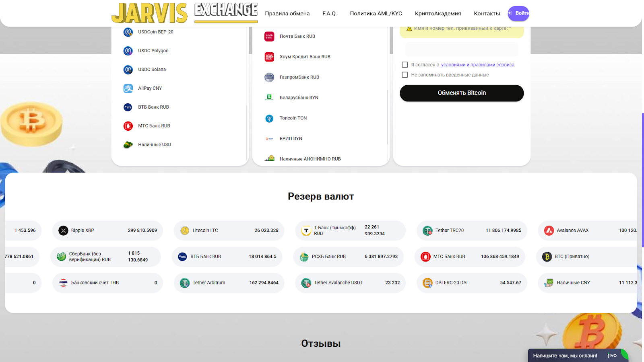644x362 pixels.
Task: Click the Litecoin LTC reserve icon
Action: 185,230
